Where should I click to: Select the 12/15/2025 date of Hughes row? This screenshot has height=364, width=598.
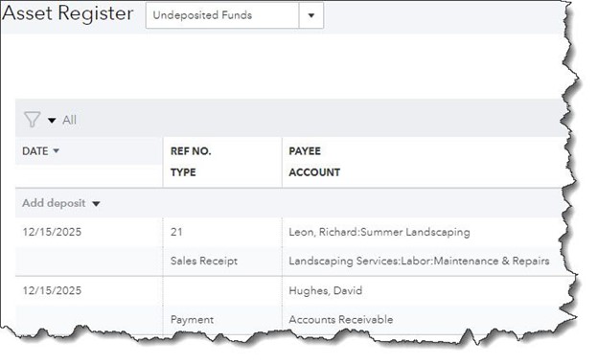pos(52,290)
